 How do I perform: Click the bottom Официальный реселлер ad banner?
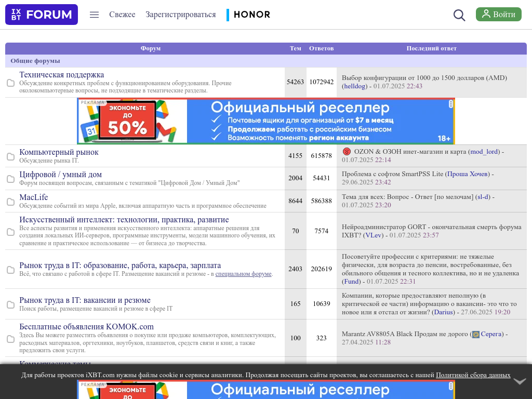click(x=266, y=390)
